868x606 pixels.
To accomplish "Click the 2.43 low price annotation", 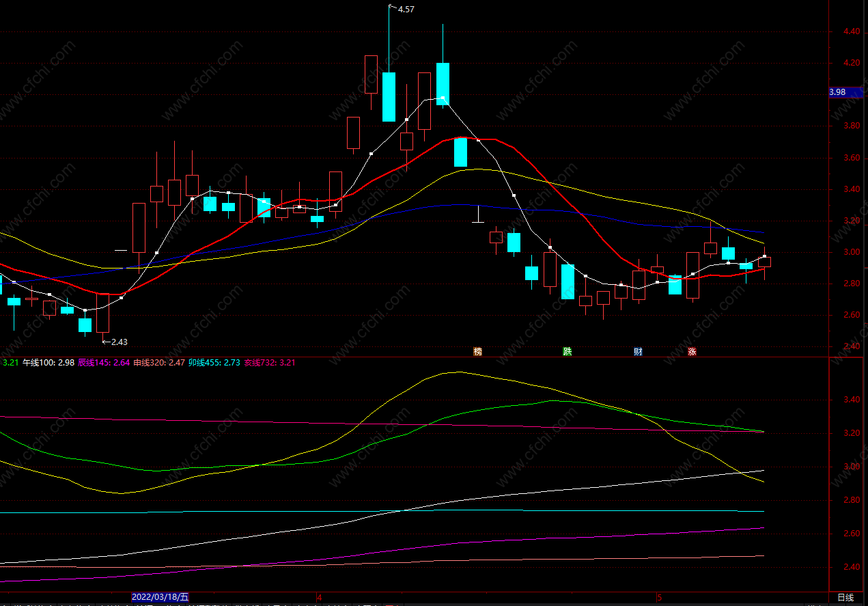I will coord(119,342).
